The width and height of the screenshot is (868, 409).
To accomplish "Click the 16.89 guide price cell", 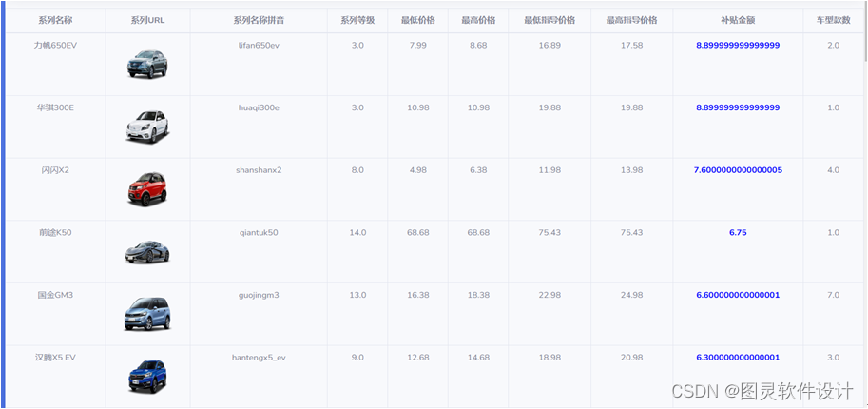I will [550, 46].
